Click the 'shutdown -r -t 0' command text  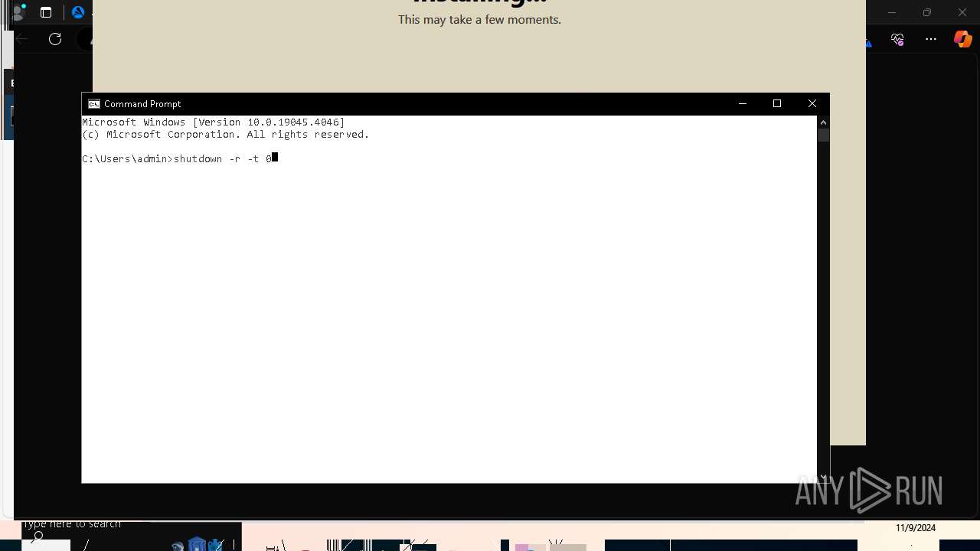point(223,158)
